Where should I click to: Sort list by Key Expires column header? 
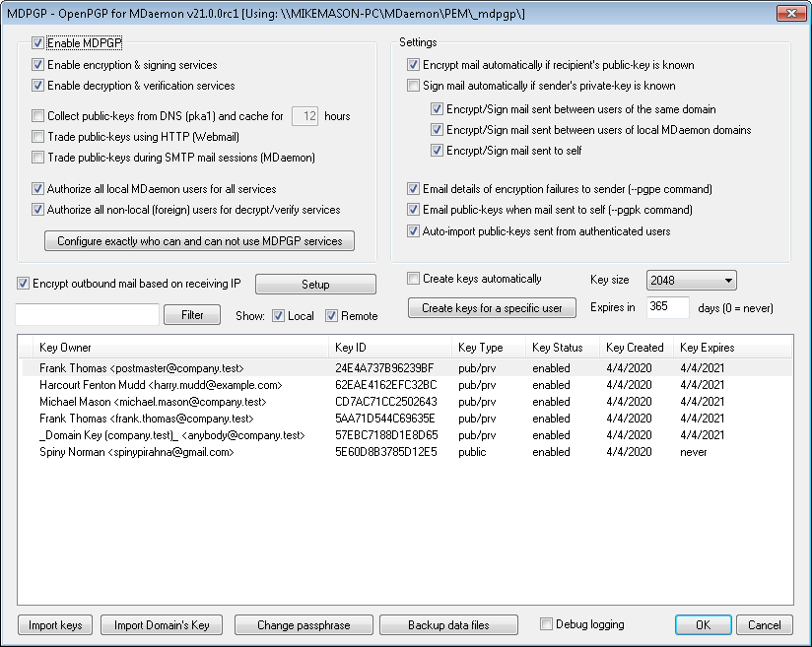tap(707, 348)
